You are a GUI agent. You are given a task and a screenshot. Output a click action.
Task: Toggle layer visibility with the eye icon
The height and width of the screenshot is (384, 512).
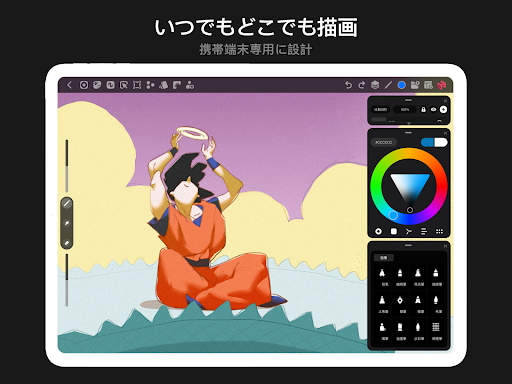[433, 109]
